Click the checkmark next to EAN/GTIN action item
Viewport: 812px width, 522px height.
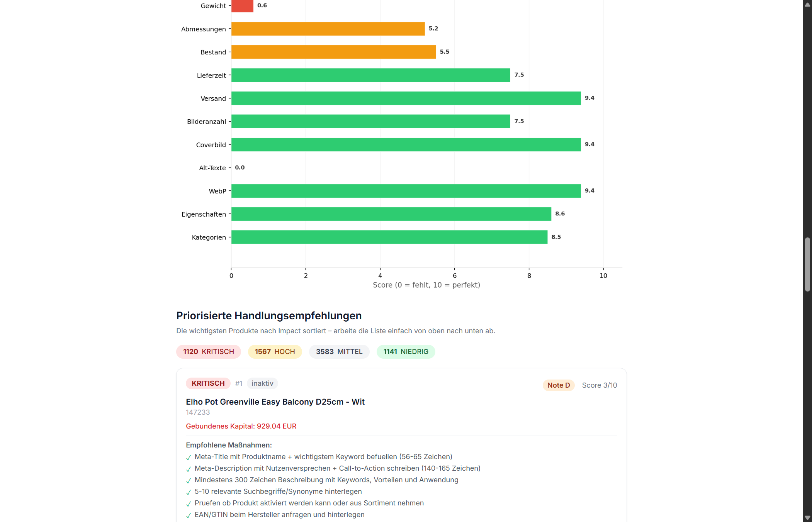tap(189, 515)
